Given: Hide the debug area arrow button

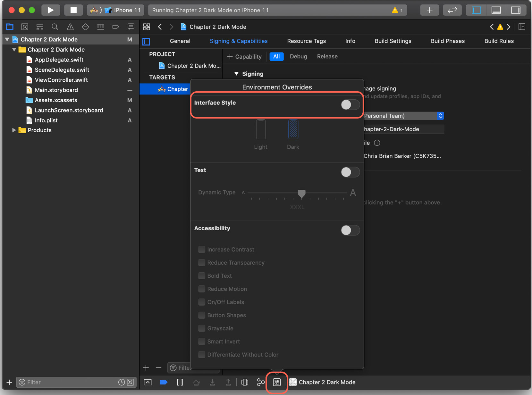Looking at the screenshot, I should point(148,382).
